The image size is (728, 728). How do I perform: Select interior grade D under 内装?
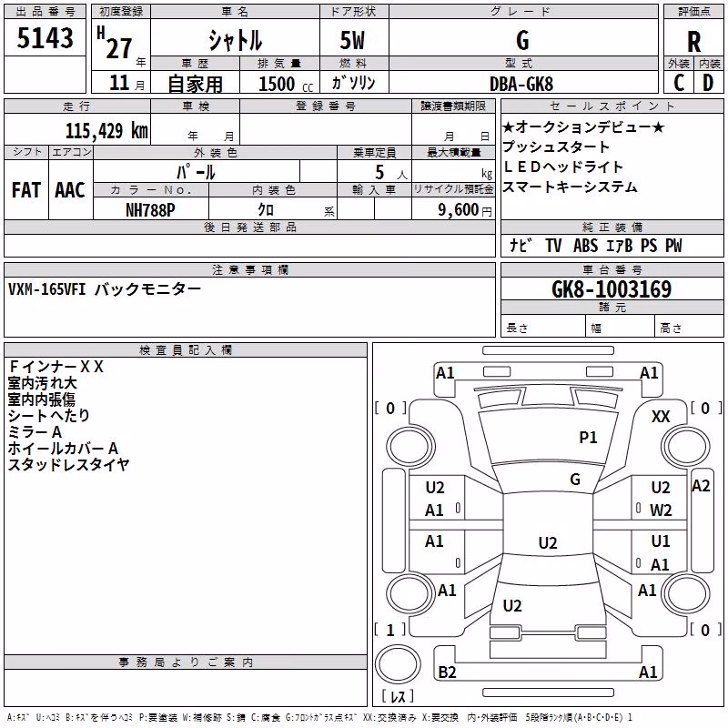tap(708, 83)
